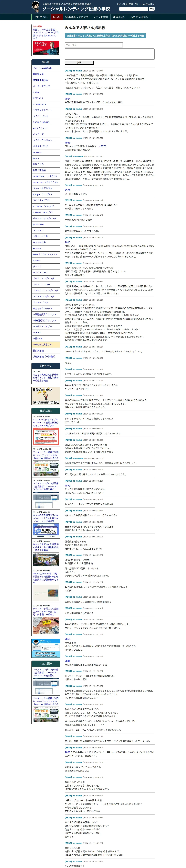Open the ふどクラ研究所 nav tab
The height and width of the screenshot is (868, 186).
[139, 17]
